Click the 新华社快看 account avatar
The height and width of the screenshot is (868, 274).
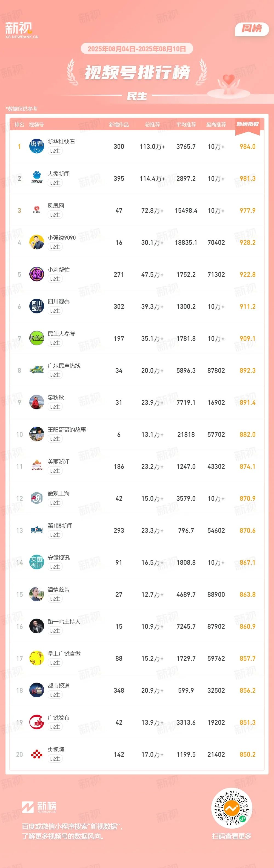click(36, 146)
